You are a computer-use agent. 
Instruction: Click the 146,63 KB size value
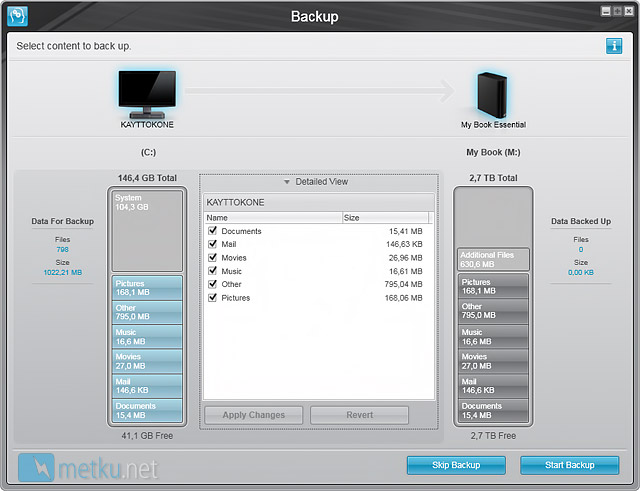click(x=404, y=244)
